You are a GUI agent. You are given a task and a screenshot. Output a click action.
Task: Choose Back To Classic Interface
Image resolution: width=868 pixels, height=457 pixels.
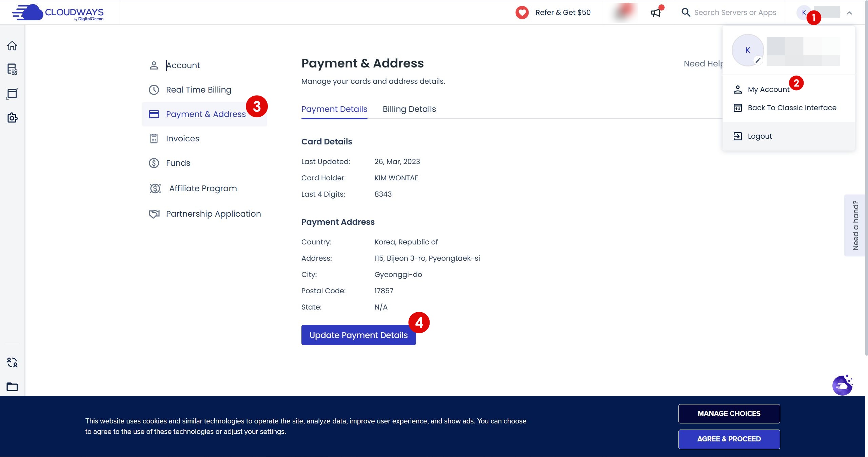[x=792, y=108]
